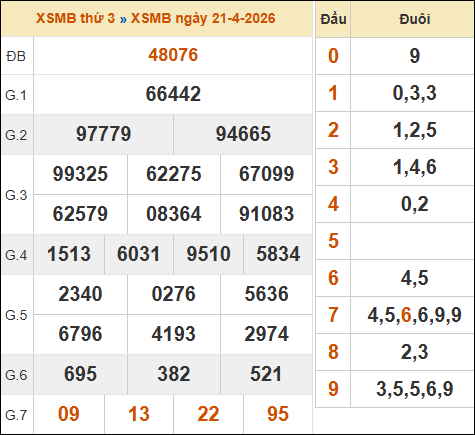Open the XSMB thứ 3 link

coord(75,18)
